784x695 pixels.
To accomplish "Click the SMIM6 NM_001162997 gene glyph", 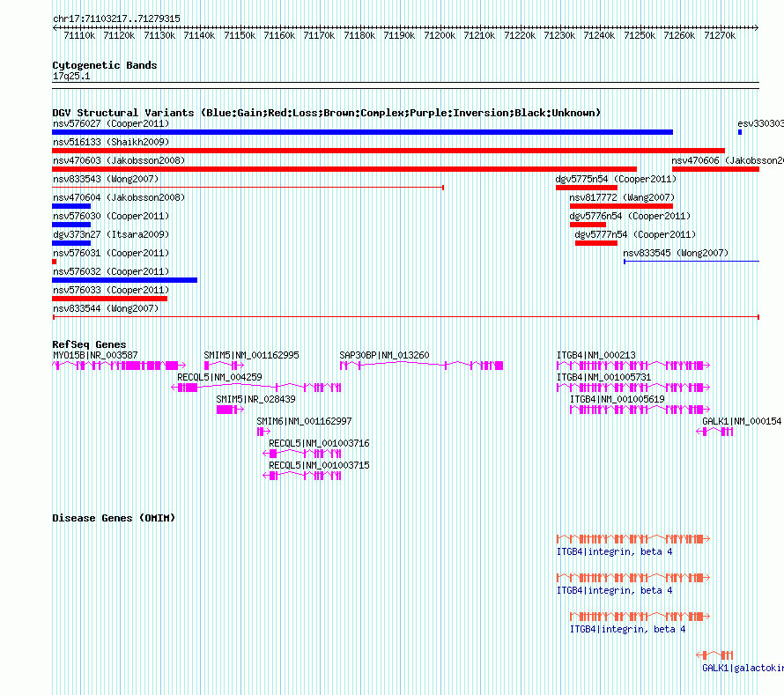I will coord(263,432).
